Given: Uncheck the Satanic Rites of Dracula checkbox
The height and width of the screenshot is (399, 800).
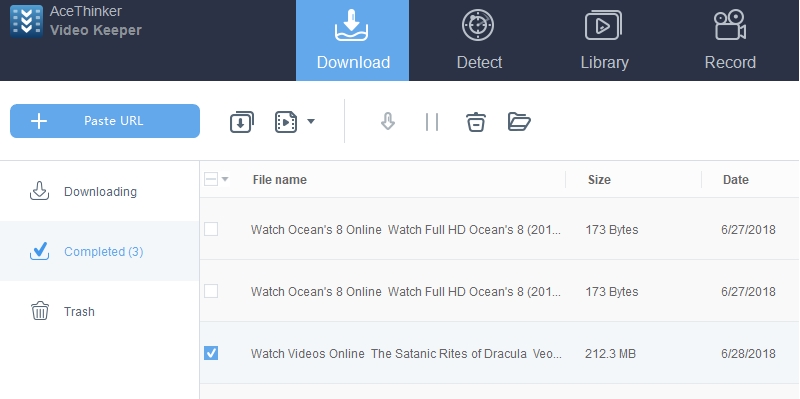Looking at the screenshot, I should (211, 353).
